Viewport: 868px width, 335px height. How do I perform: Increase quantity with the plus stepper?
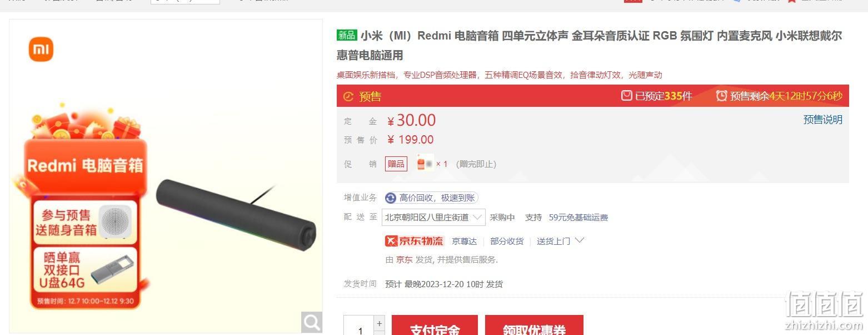(x=380, y=323)
